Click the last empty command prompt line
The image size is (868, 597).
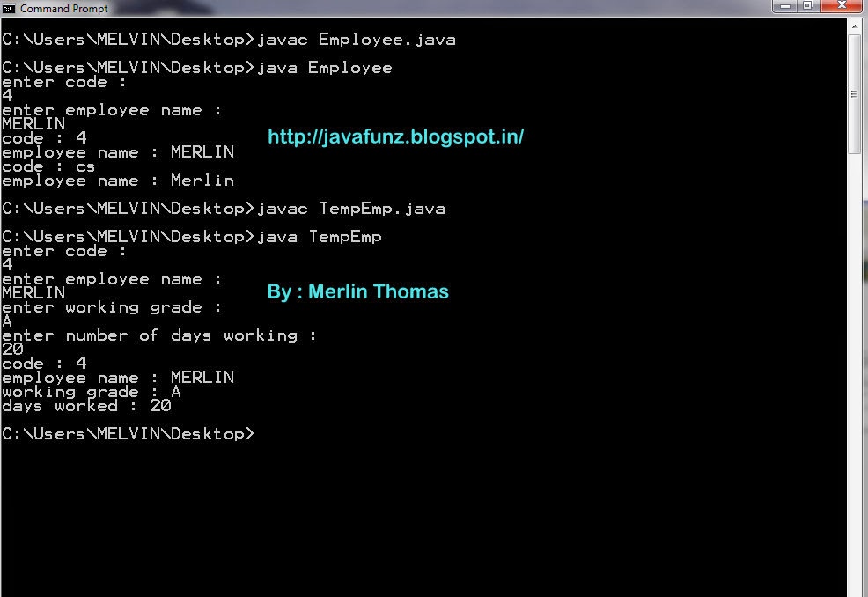[x=128, y=433]
